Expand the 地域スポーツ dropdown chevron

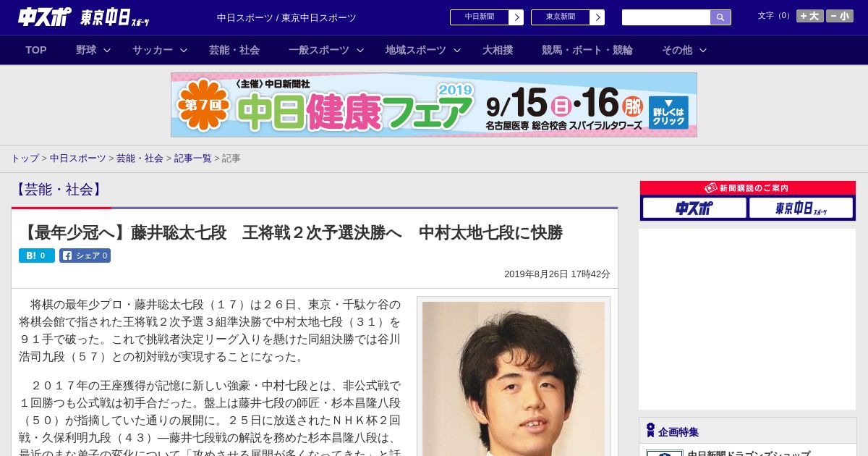457,50
